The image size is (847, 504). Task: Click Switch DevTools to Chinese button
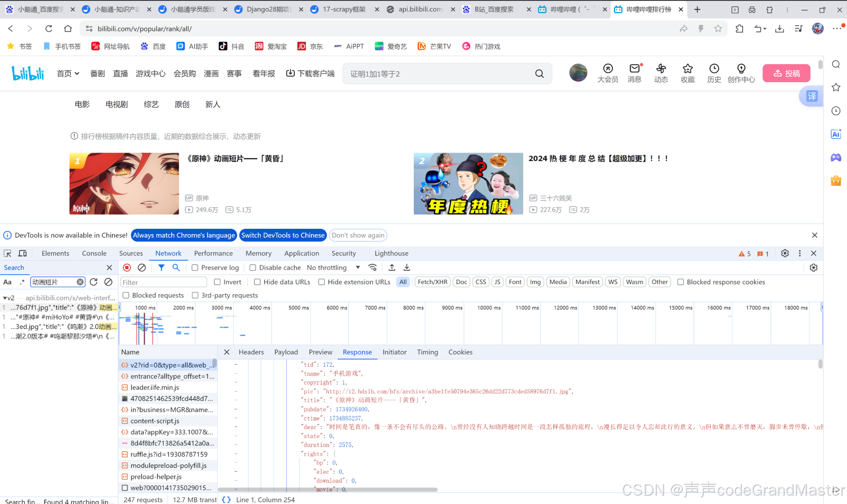click(283, 235)
